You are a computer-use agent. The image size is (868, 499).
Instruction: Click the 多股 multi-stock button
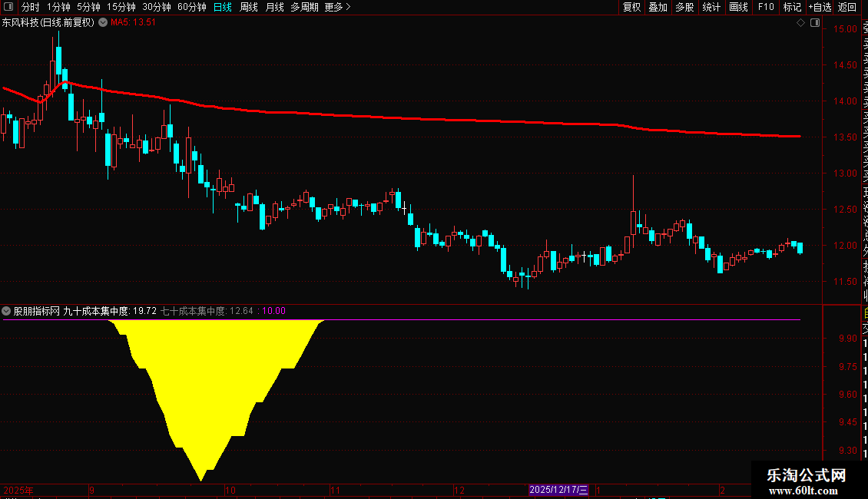[684, 7]
